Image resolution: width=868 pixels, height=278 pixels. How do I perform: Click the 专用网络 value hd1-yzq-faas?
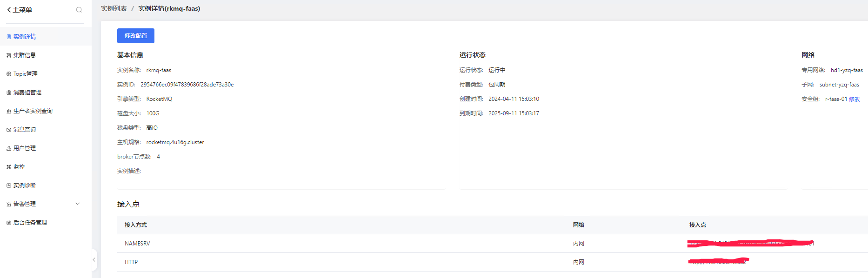click(847, 70)
